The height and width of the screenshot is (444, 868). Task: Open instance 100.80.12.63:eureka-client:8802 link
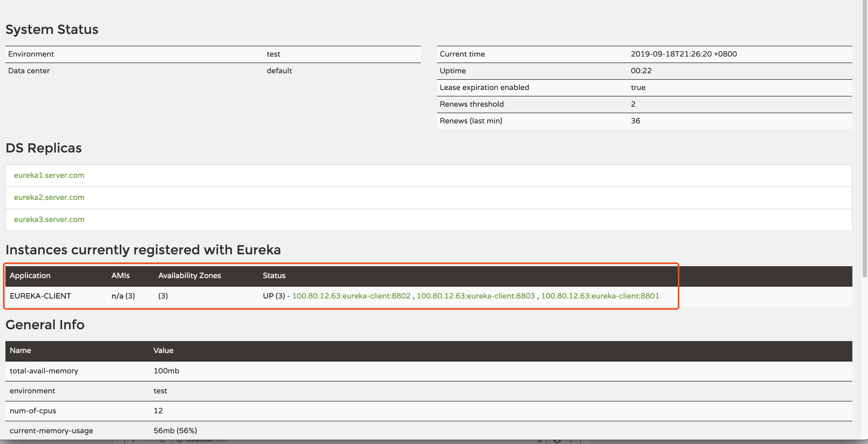click(351, 296)
